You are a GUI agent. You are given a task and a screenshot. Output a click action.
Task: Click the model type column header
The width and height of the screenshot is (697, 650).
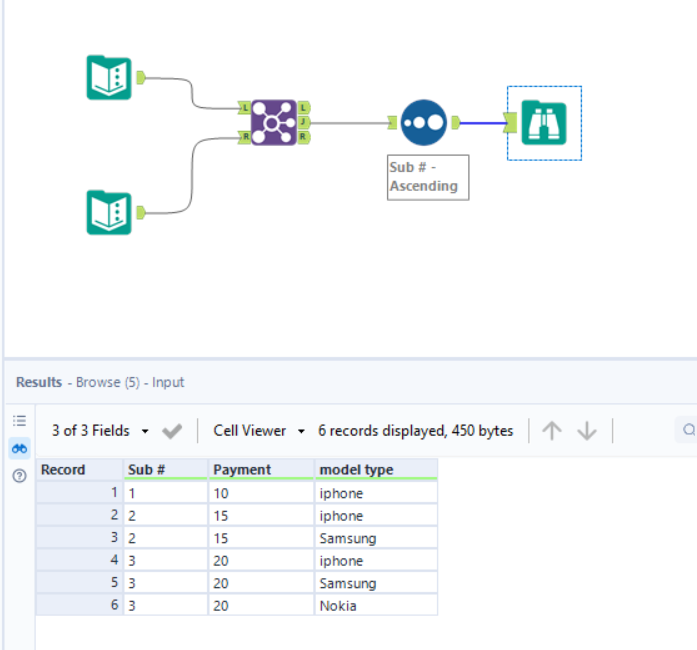376,469
